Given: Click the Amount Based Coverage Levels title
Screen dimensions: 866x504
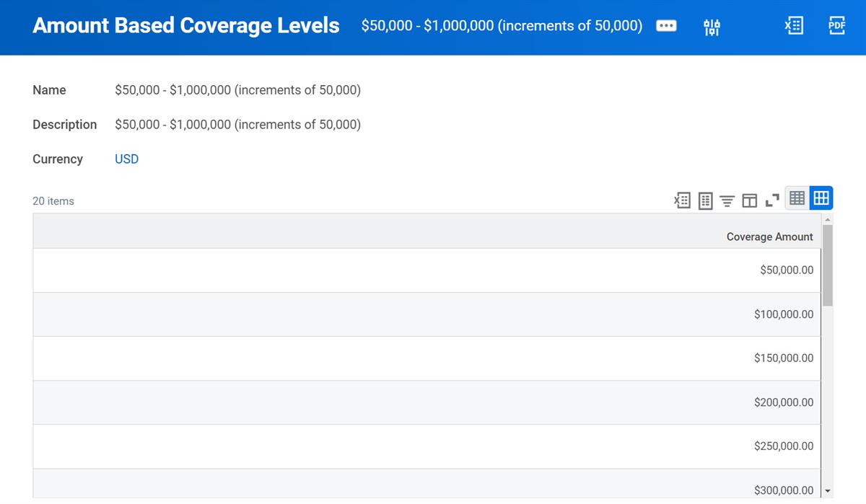Looking at the screenshot, I should pyautogui.click(x=186, y=25).
